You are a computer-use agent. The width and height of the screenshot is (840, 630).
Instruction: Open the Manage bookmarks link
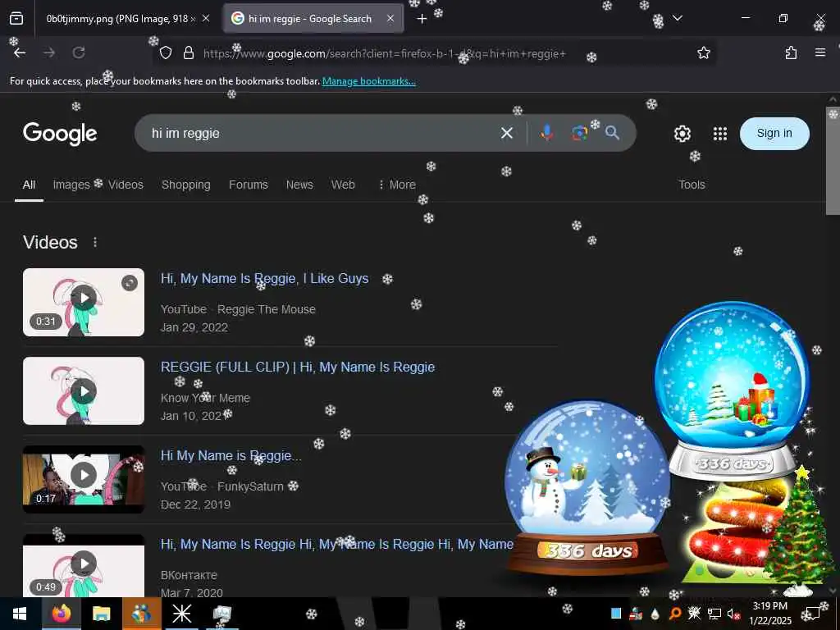[x=368, y=81]
